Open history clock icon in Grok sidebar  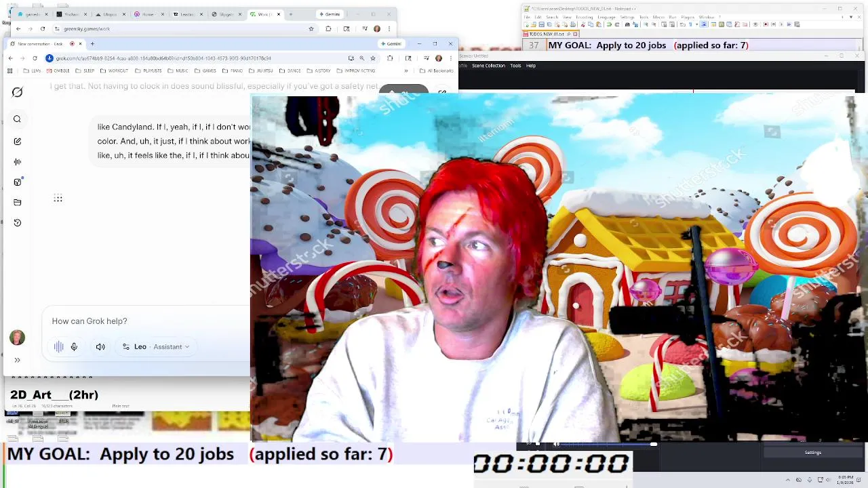17,223
